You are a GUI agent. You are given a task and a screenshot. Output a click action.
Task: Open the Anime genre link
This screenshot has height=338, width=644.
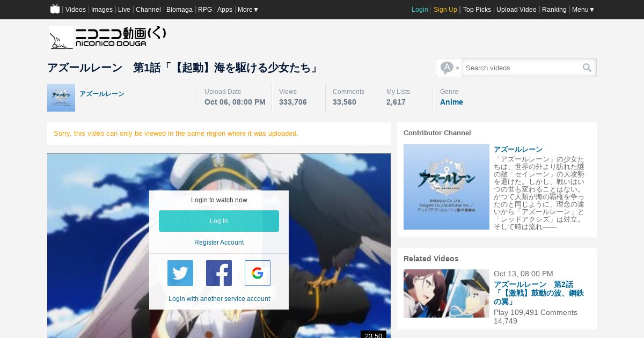click(x=451, y=102)
